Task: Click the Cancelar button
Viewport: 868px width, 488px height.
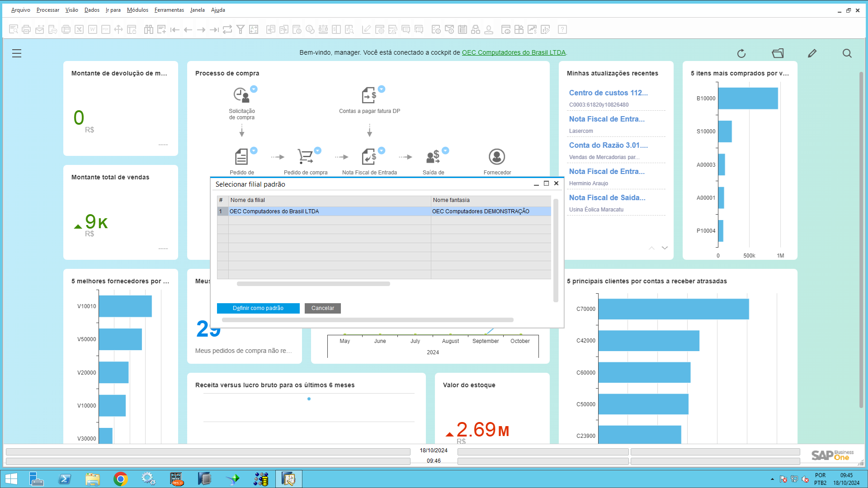Action: [x=323, y=308]
